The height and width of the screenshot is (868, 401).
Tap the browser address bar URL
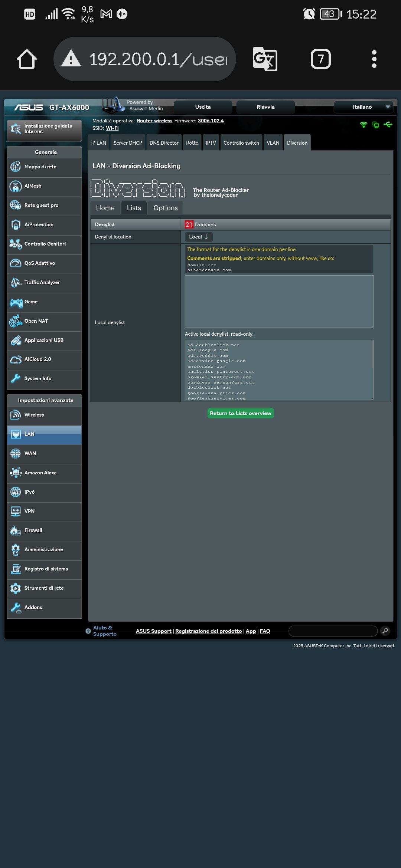tap(159, 59)
